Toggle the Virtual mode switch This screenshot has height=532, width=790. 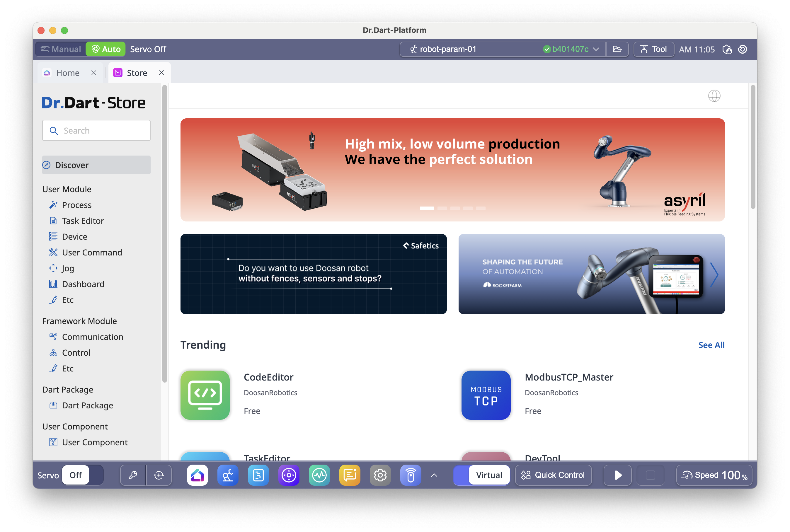tap(481, 475)
